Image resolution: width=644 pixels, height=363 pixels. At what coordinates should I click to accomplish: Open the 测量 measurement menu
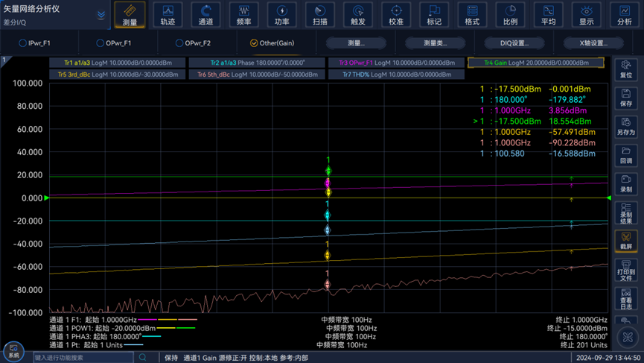point(130,15)
